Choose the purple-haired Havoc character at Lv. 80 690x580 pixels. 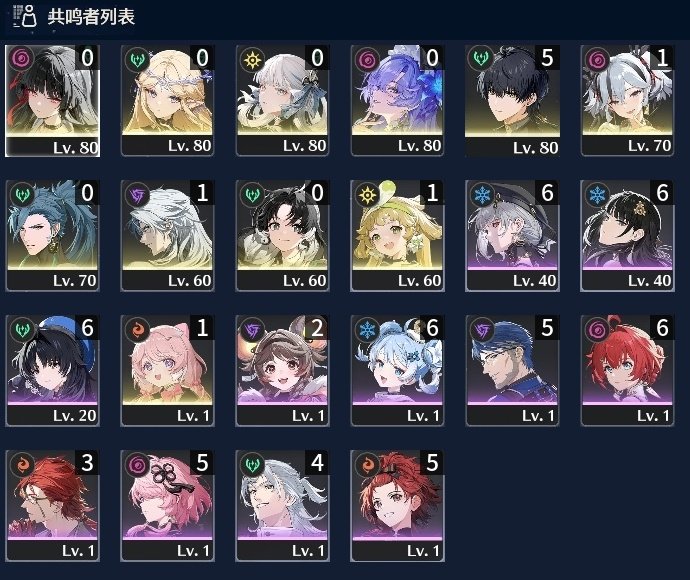click(397, 101)
